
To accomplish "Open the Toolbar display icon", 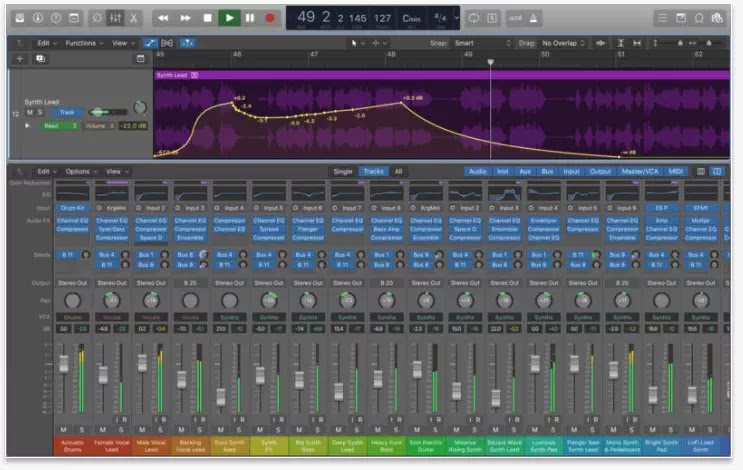I will (74, 18).
